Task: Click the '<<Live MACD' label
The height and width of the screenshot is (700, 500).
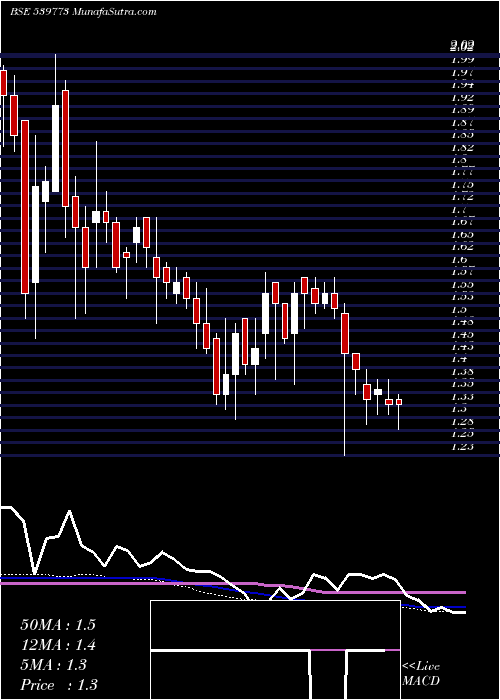Action: pos(421,674)
